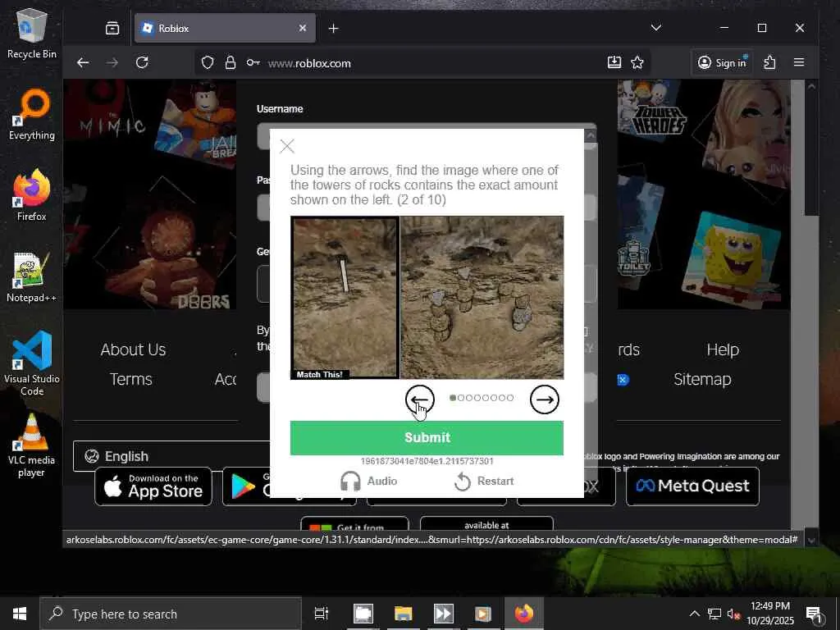
Task: Go back to the previous puzzle image
Action: pyautogui.click(x=419, y=399)
